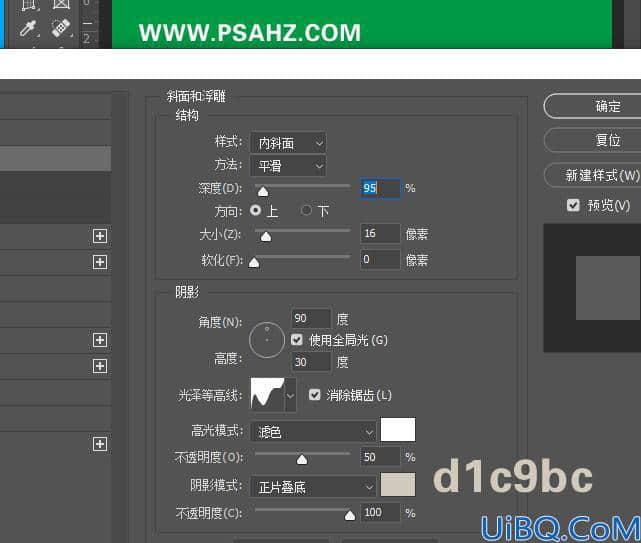Click the size input field showing 16
Viewport: 641px width, 543px height.
coord(380,233)
